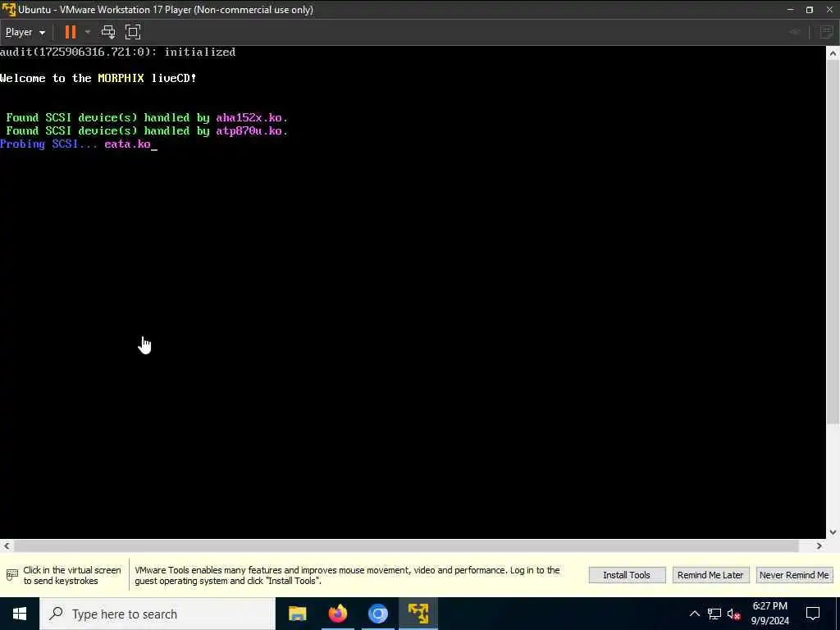This screenshot has width=840, height=630.
Task: Click the vertical scrollbar up arrow
Action: click(833, 53)
